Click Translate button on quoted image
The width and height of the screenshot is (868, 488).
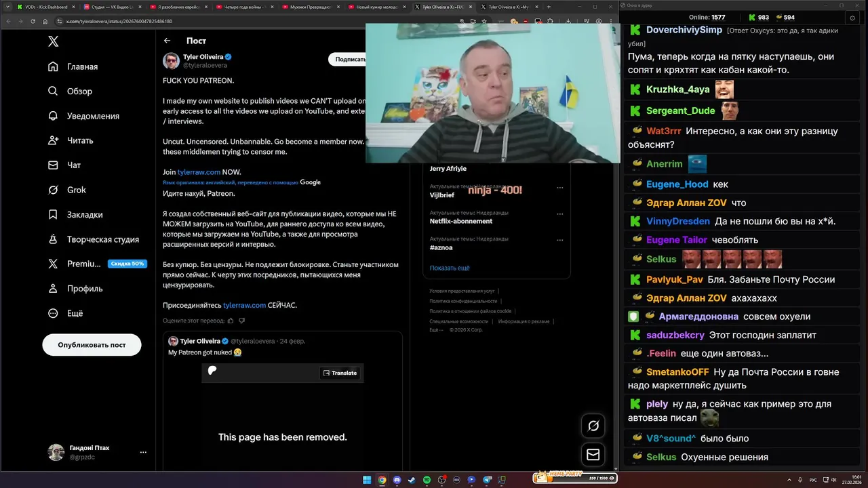(340, 373)
